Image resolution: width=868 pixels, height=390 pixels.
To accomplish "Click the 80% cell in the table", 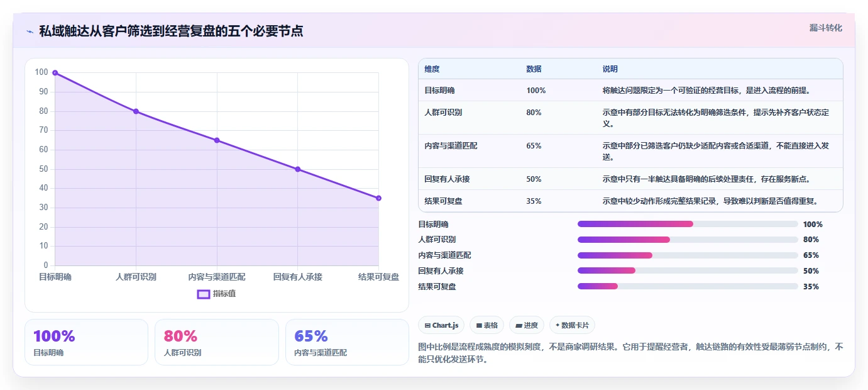I will (534, 113).
